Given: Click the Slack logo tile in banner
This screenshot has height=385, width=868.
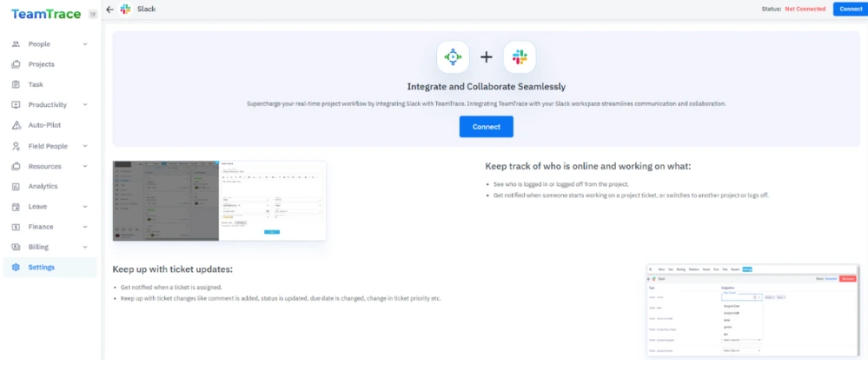Looking at the screenshot, I should (520, 57).
